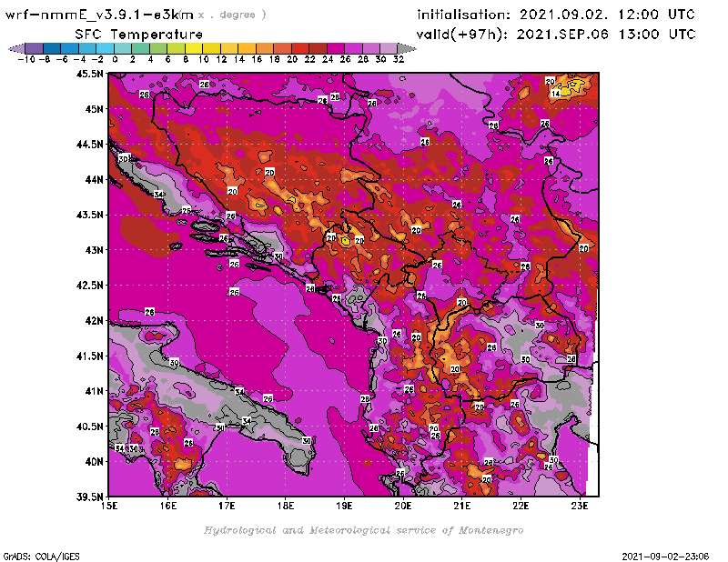Click the 'valid(+97h): 2021.SEP.06 13:00 UTC' line
728x562 pixels.
[556, 35]
